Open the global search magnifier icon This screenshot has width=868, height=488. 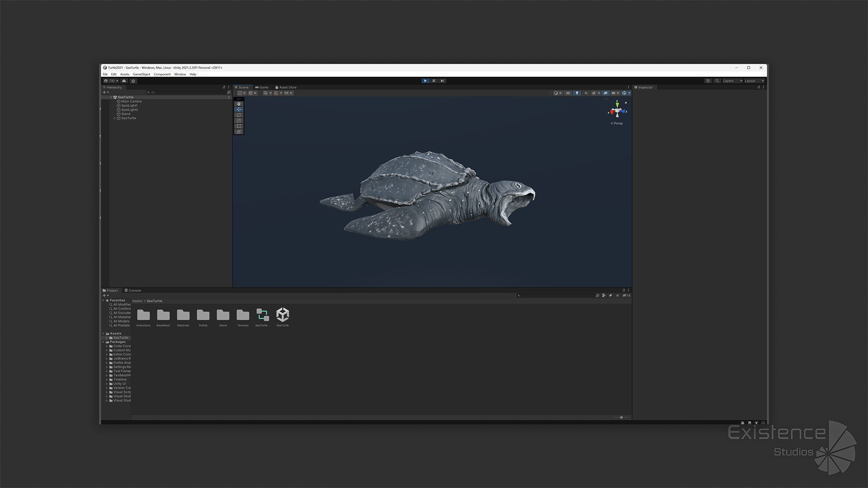click(x=717, y=81)
